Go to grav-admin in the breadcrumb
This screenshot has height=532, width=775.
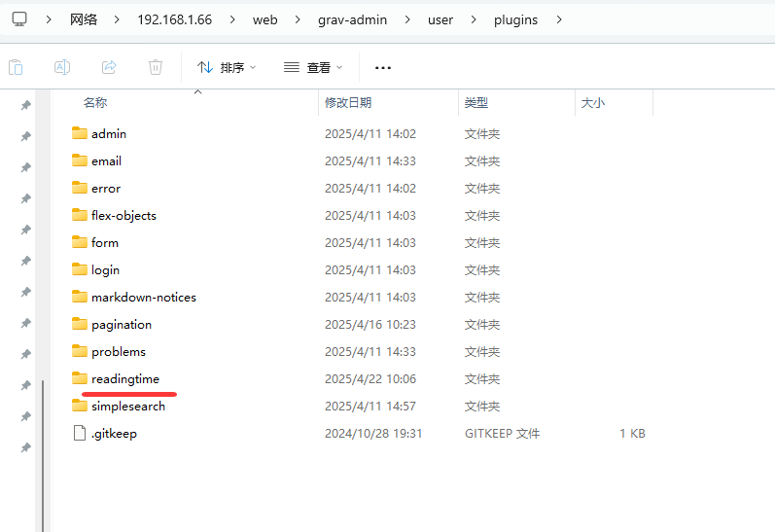[x=352, y=19]
